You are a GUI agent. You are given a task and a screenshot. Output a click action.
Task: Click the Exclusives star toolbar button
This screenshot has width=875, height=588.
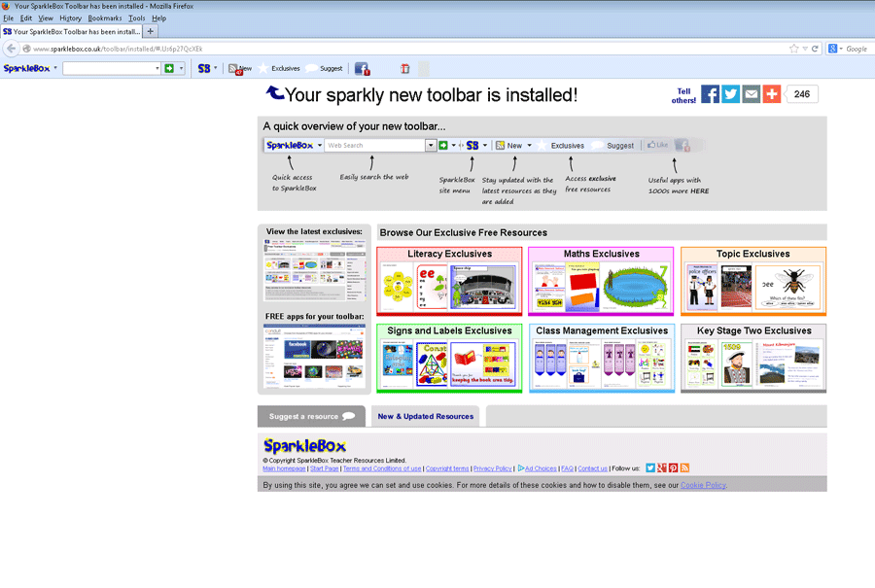[x=279, y=69]
